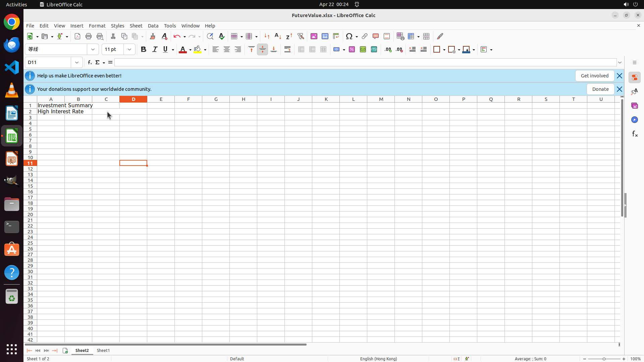Screen dimensions: 644x362
Task: Switch to the Sheet1 tab
Action: [103, 351]
